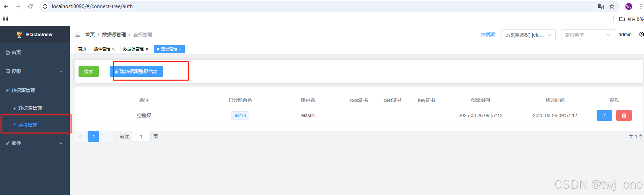
Task: Edit the 空鉴权 row with blue edit icon
Action: pyautogui.click(x=604, y=115)
